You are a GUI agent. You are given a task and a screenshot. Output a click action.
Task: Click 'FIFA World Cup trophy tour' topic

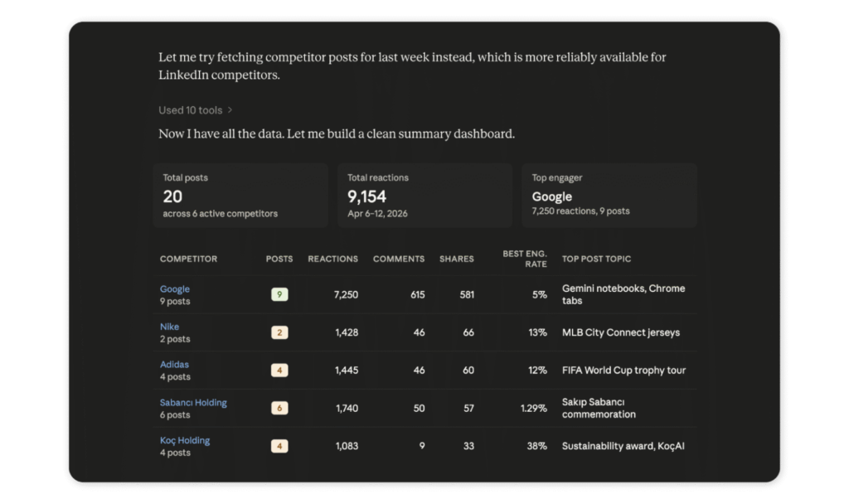pos(623,371)
